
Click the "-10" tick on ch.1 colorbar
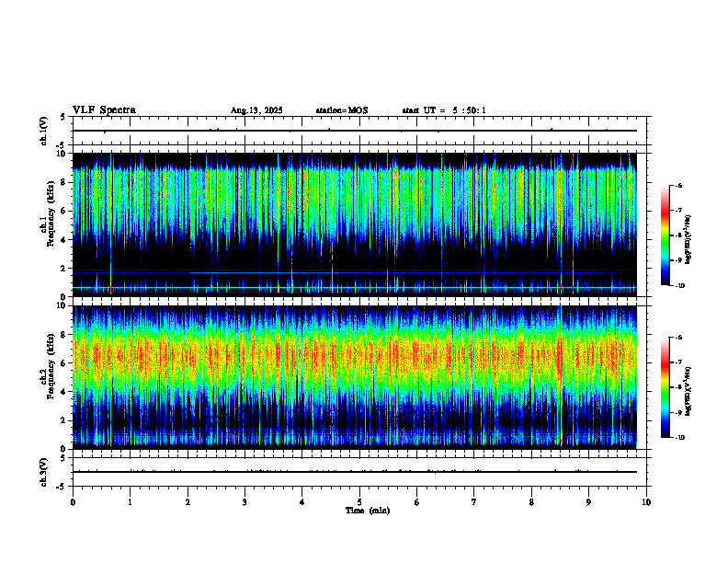coord(680,286)
